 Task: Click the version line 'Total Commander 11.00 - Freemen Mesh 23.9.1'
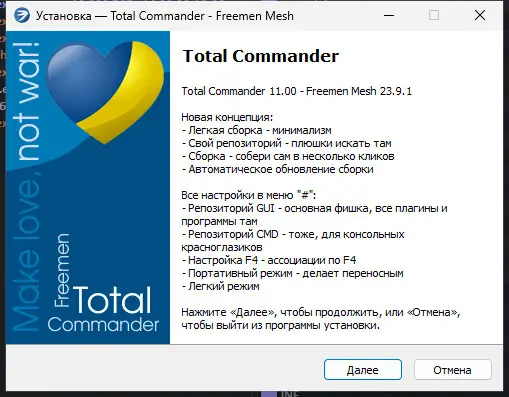pyautogui.click(x=297, y=91)
